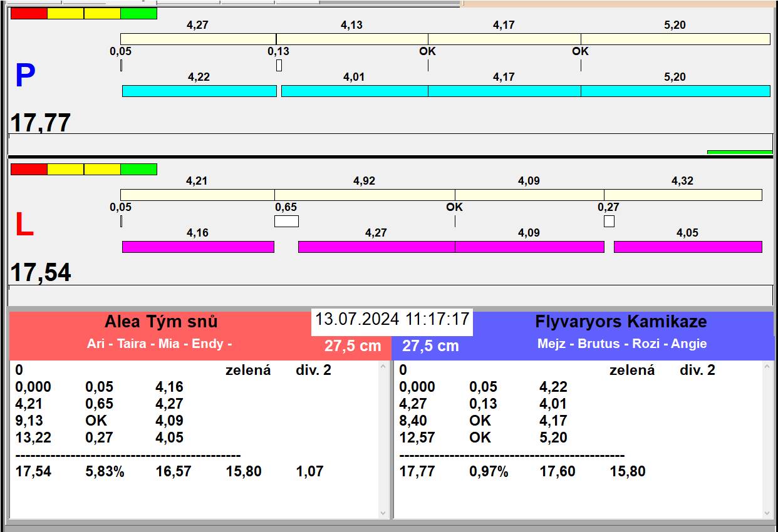The width and height of the screenshot is (778, 532).
Task: Click the cyan bar labeled 5,20
Action: click(x=675, y=91)
